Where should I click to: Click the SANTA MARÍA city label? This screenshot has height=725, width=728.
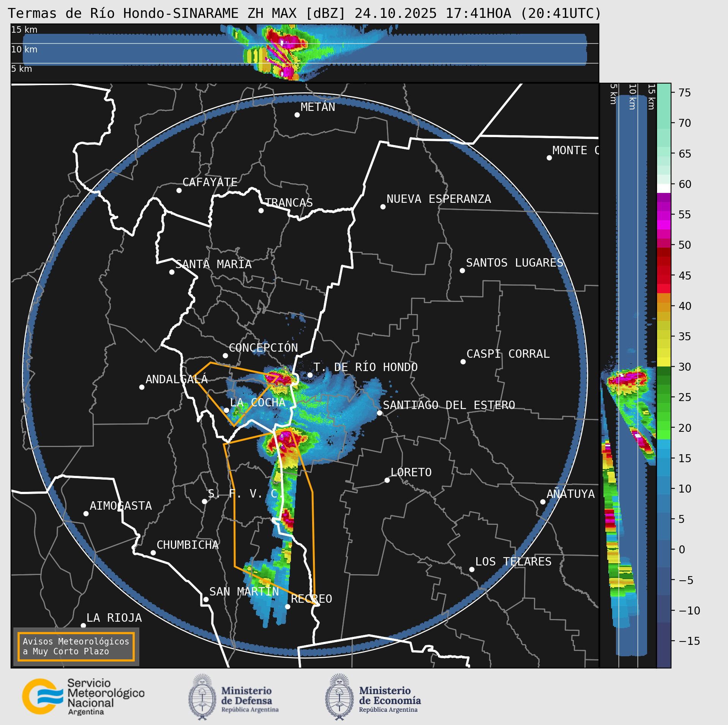tap(213, 264)
